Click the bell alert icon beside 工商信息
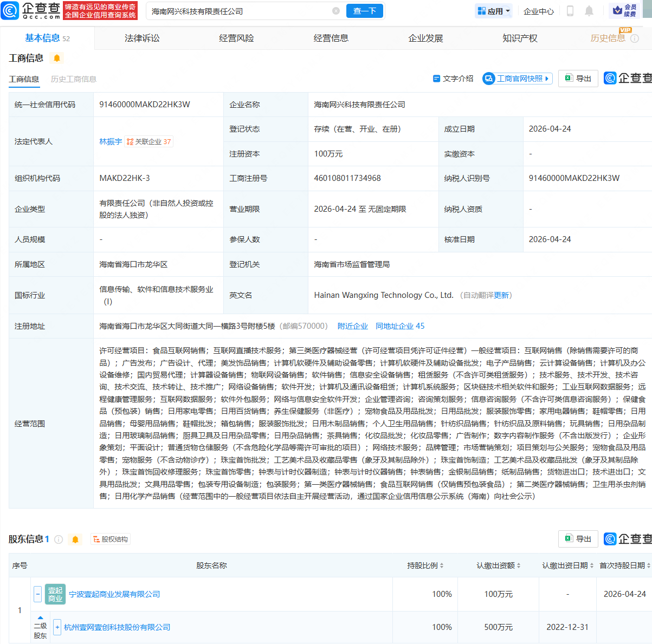 57,58
